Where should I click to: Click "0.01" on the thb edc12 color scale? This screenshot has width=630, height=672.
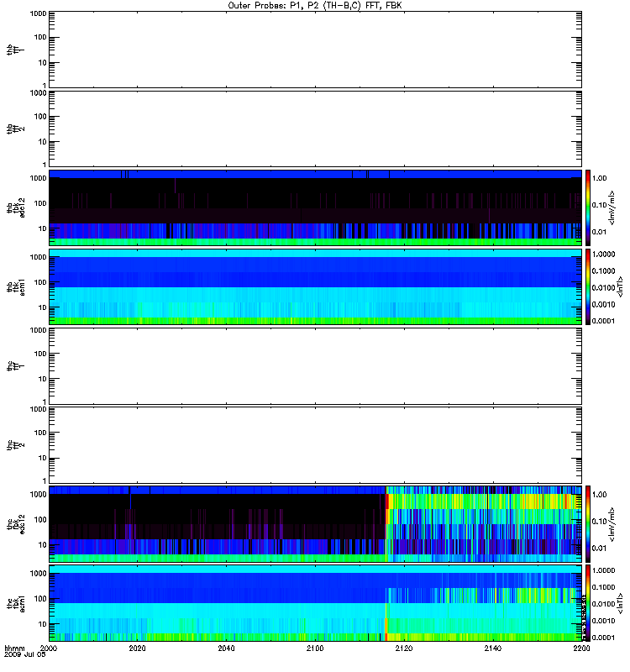(600, 232)
